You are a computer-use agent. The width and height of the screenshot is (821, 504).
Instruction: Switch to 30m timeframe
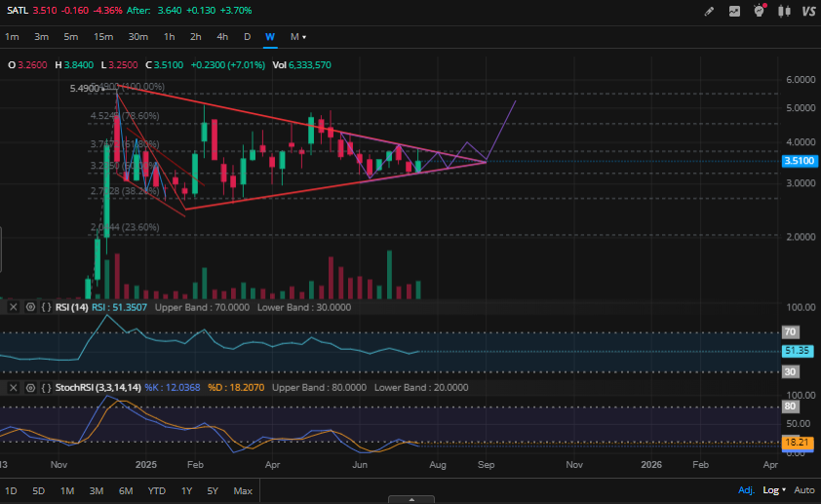137,37
